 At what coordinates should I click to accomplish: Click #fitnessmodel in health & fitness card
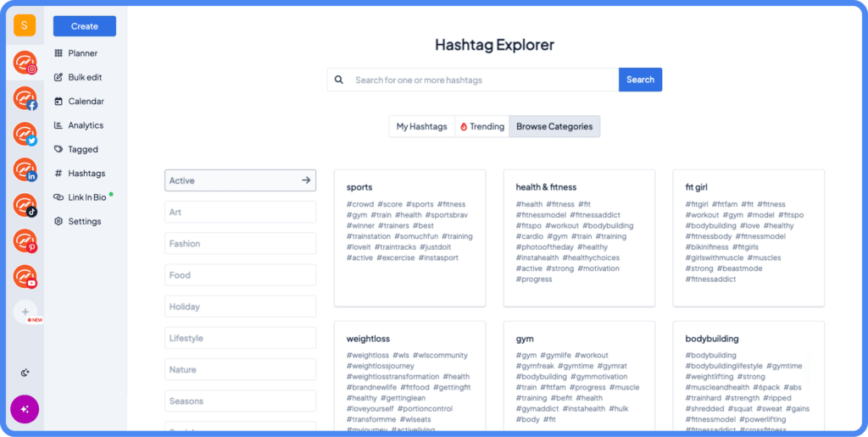[541, 215]
